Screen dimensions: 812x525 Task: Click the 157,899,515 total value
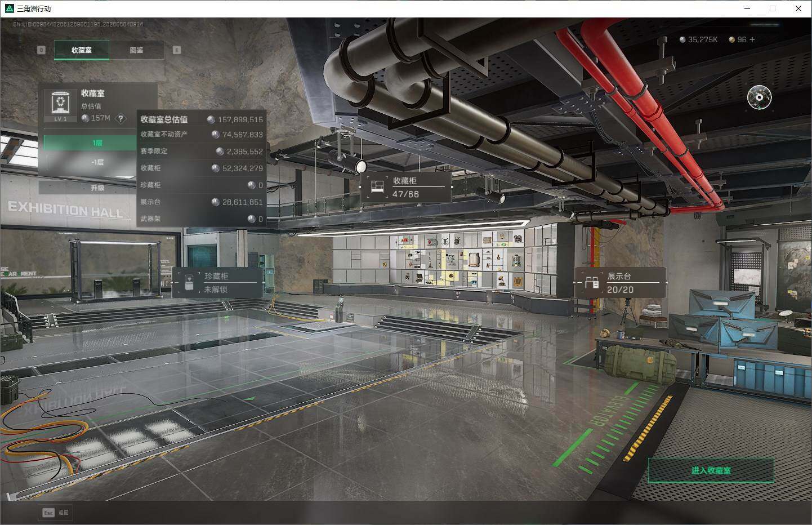(240, 119)
